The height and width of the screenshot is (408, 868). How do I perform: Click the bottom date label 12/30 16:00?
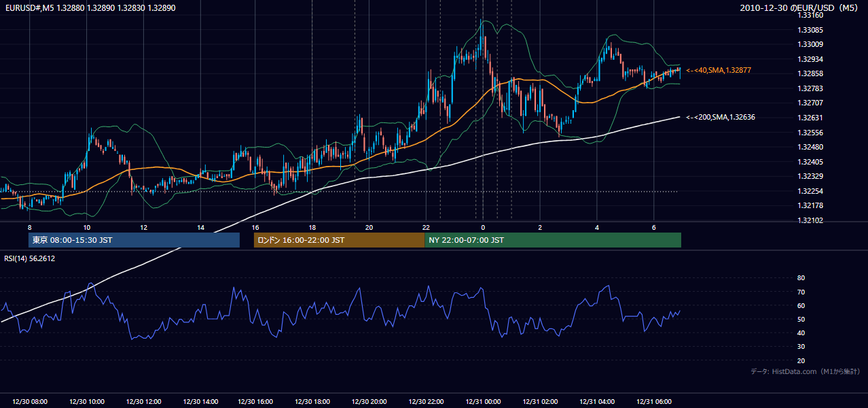point(257,402)
